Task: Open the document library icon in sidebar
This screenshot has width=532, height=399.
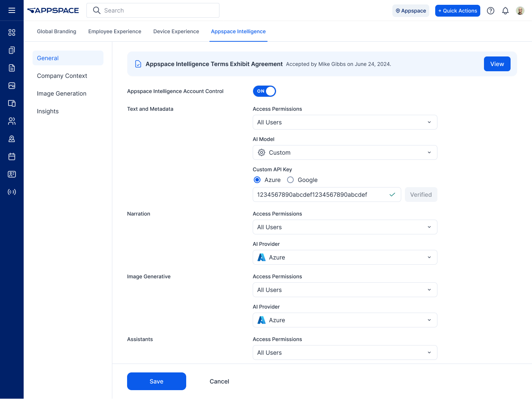Action: (12, 68)
